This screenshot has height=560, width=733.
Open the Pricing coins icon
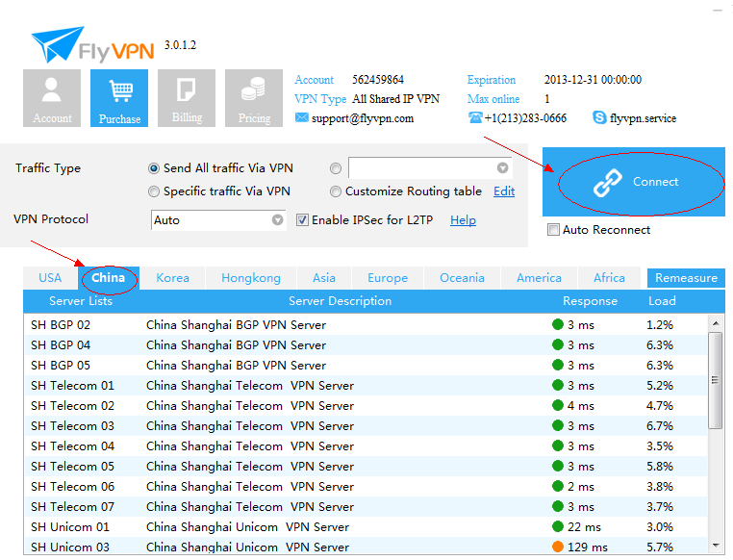(x=254, y=98)
